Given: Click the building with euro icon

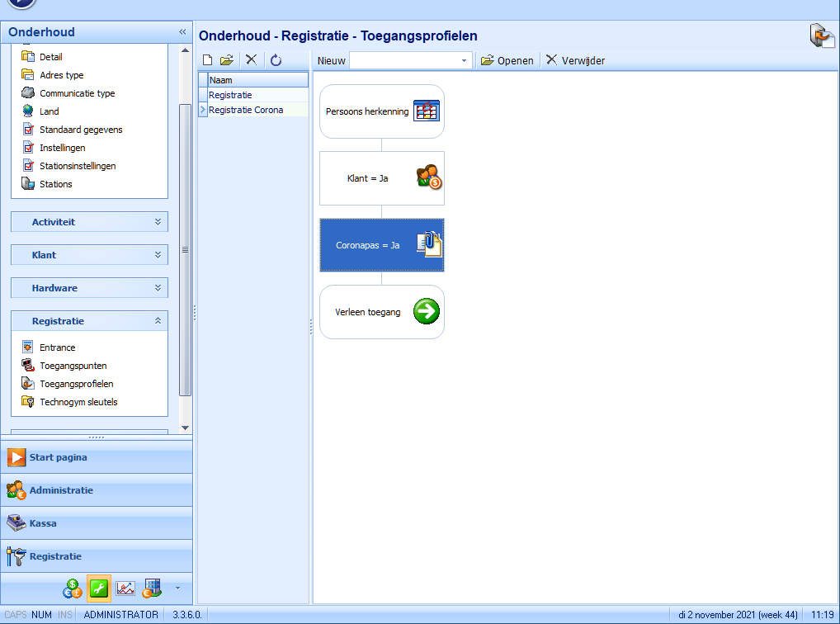Looking at the screenshot, I should [x=152, y=589].
